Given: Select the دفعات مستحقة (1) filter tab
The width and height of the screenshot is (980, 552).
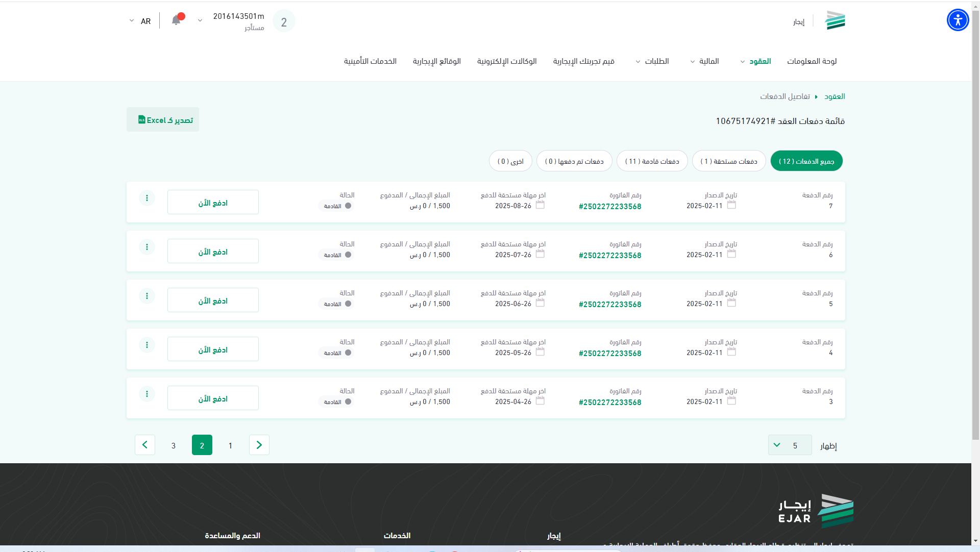Looking at the screenshot, I should (728, 161).
